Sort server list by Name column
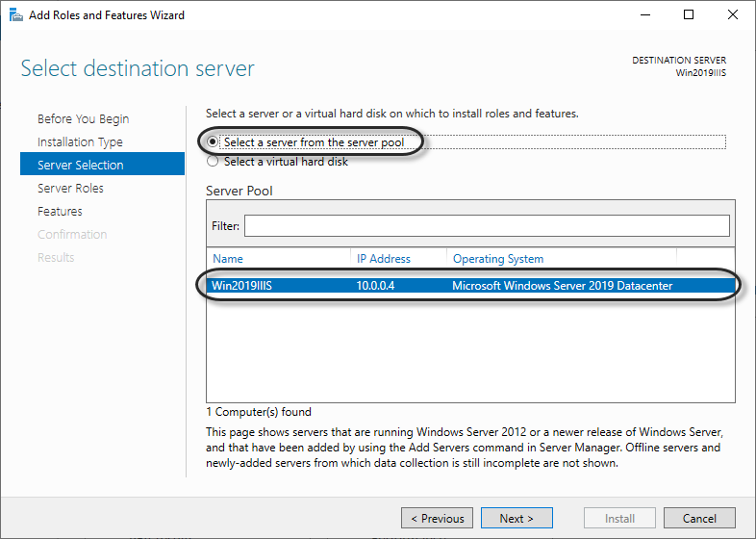This screenshot has height=539, width=756. pyautogui.click(x=228, y=259)
